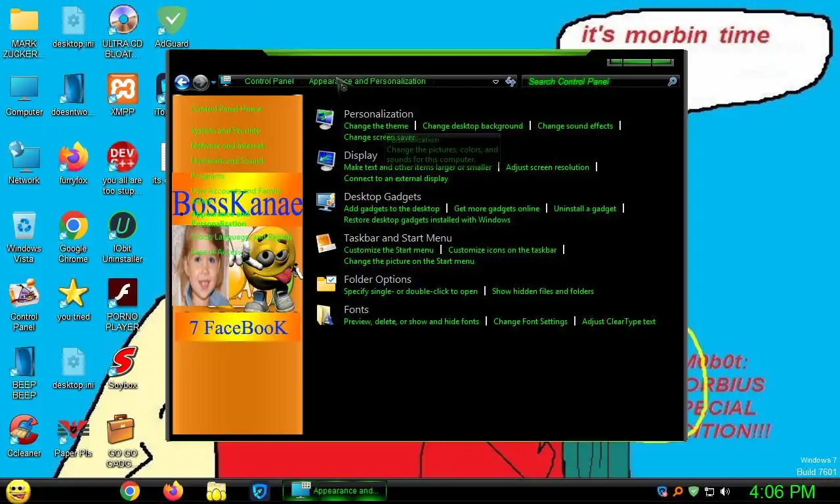Click Appearance and Personalization breadcrumb

click(367, 81)
